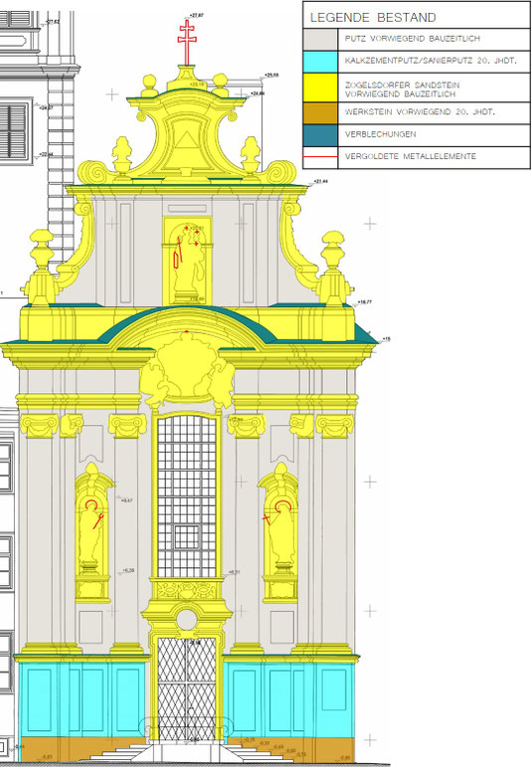The image size is (532, 767).
Task: Click the '+27,87' elevation label by cross
Action: (197, 15)
